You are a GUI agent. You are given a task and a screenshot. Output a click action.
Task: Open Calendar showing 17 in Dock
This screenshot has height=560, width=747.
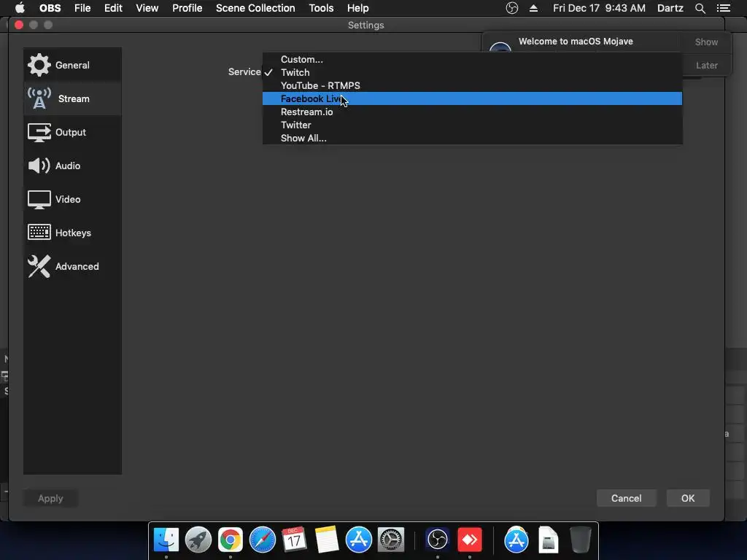294,540
